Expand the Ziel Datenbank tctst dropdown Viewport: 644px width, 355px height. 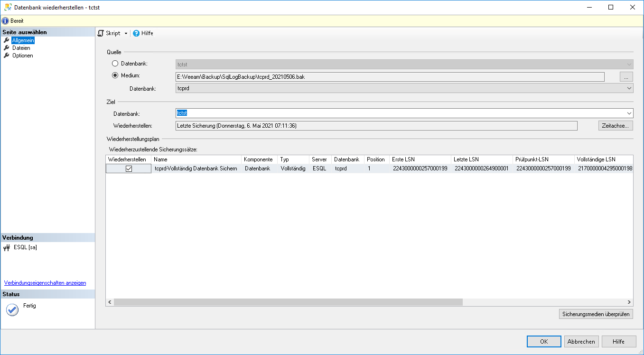point(629,113)
